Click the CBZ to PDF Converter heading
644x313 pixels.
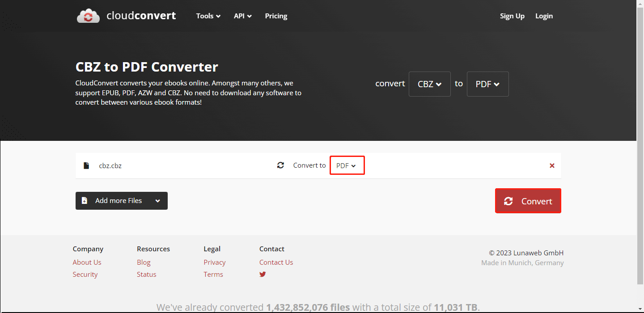click(x=147, y=67)
